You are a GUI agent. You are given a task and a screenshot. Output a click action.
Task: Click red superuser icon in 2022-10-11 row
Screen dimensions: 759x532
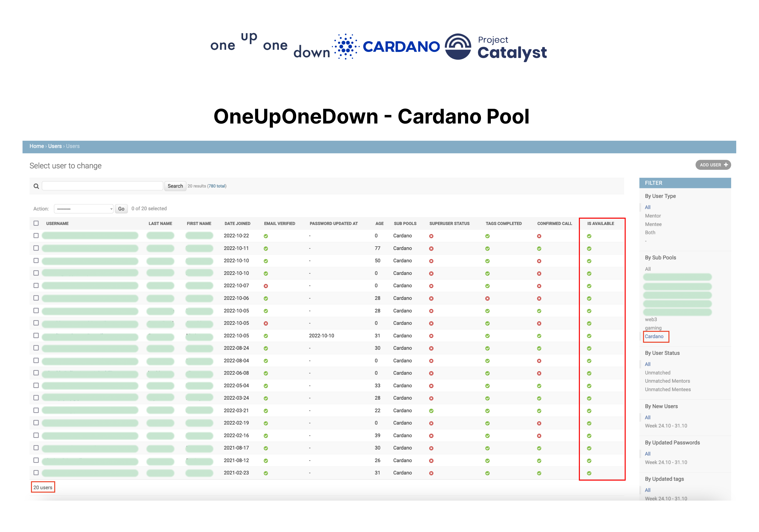pyautogui.click(x=431, y=249)
